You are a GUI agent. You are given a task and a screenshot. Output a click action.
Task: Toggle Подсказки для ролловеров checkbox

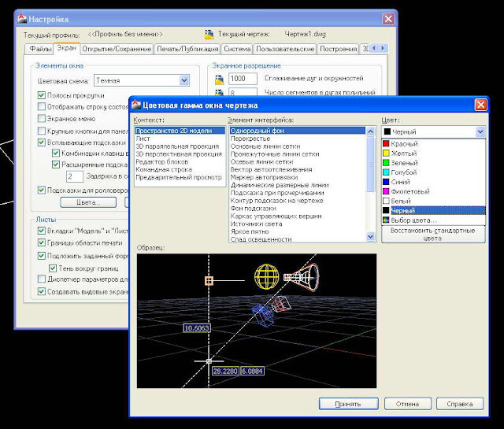pos(42,190)
